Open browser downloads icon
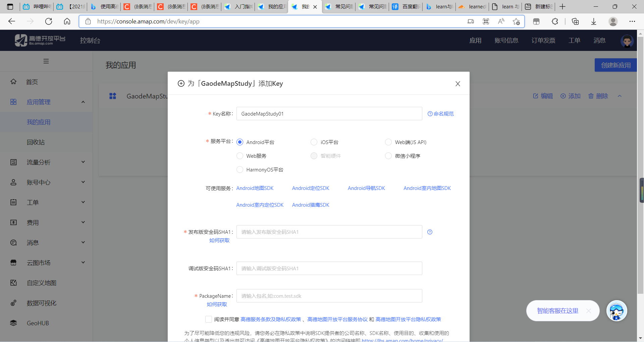The width and height of the screenshot is (644, 342). [593, 21]
